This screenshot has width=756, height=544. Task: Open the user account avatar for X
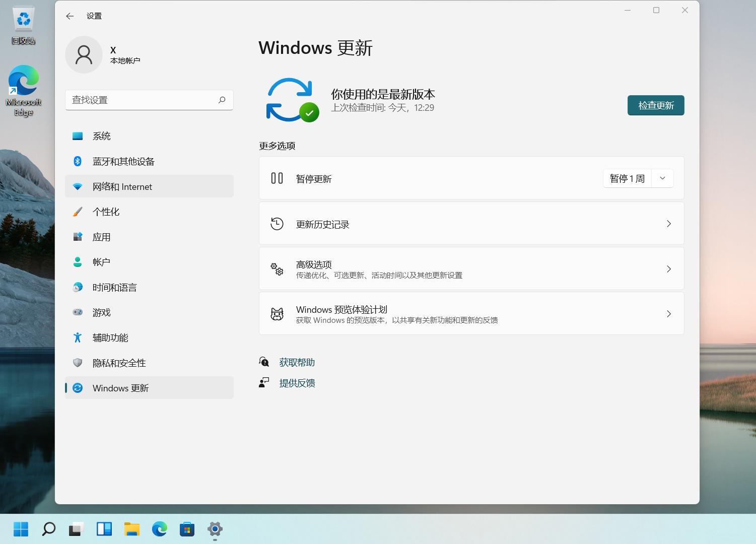[x=84, y=54]
